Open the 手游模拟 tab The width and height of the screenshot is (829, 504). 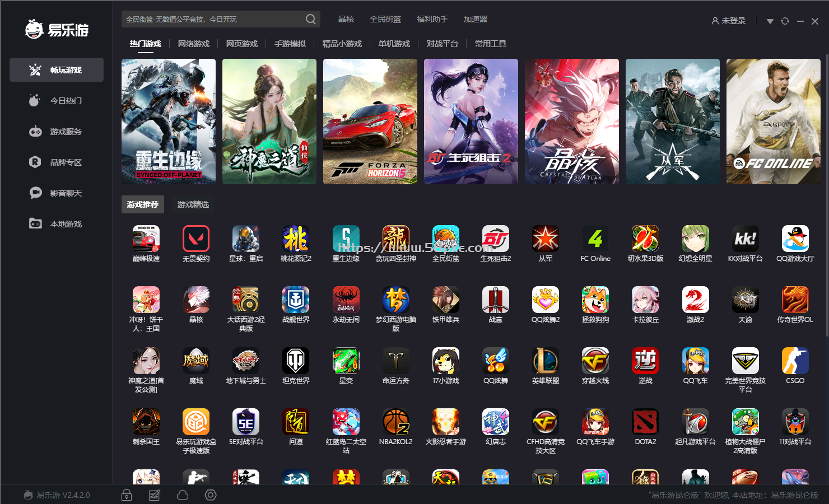(290, 44)
